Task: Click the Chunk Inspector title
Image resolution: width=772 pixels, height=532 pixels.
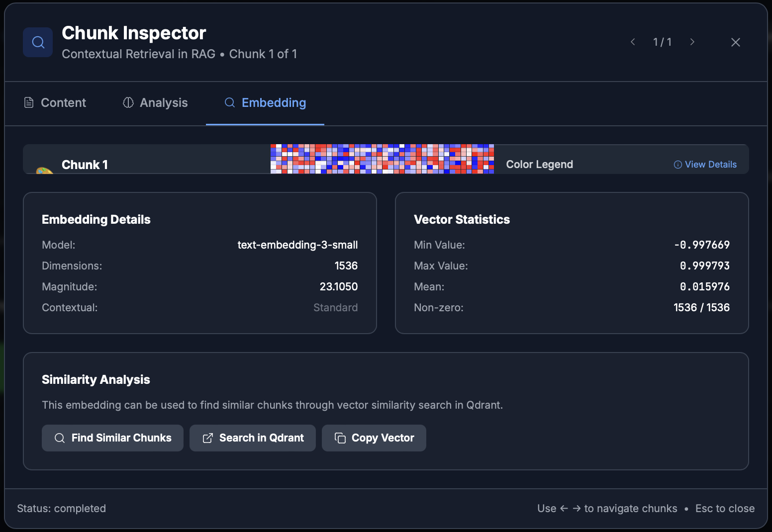Action: pos(134,33)
